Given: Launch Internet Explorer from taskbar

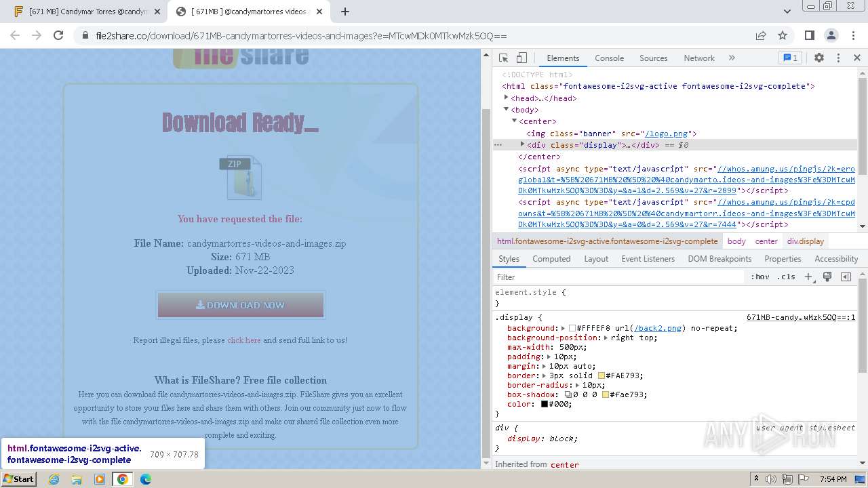Looking at the screenshot, I should pos(54,479).
